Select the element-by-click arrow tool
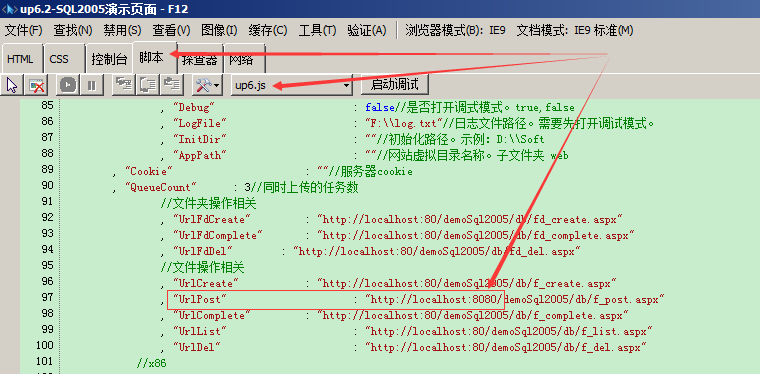The width and height of the screenshot is (760, 374). 12,86
